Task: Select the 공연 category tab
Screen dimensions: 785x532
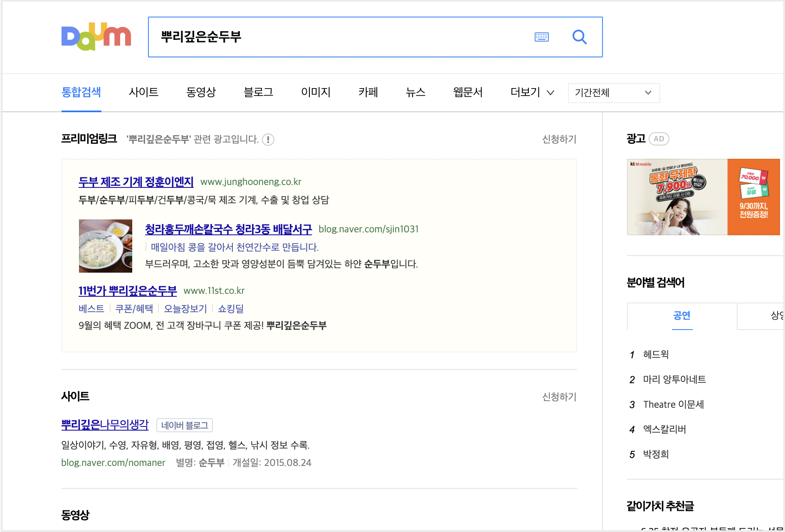Action: coord(682,316)
